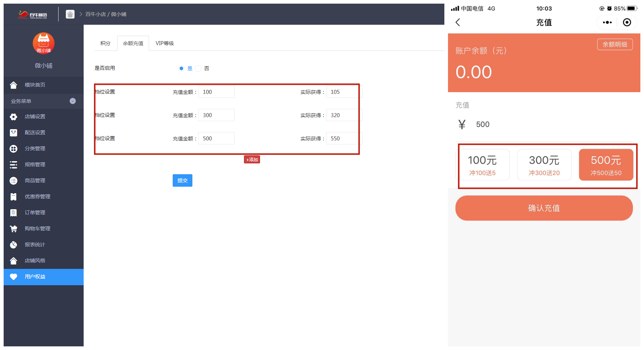Click the 分类管理 icon in the sidebar
This screenshot has width=644, height=350.
(x=13, y=148)
